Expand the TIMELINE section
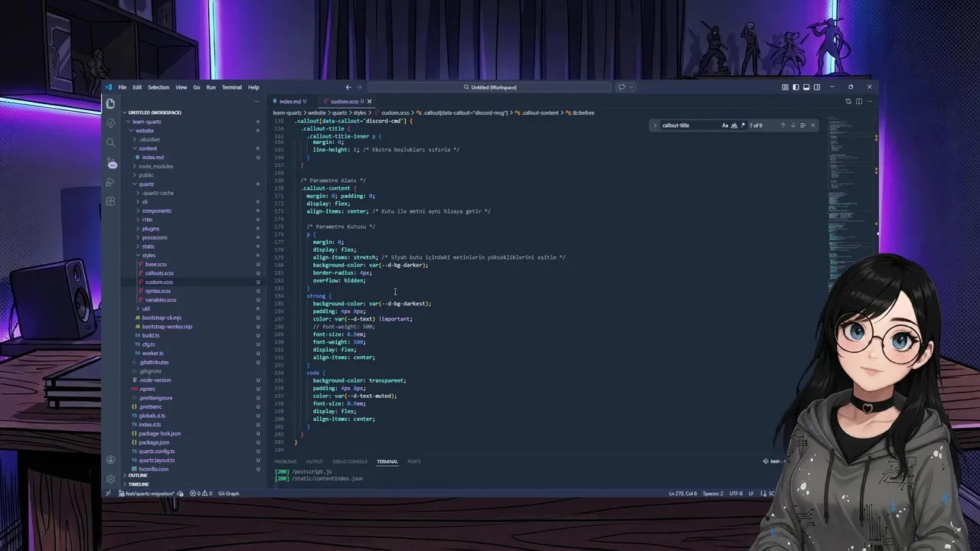This screenshot has width=980, height=551. (x=139, y=484)
